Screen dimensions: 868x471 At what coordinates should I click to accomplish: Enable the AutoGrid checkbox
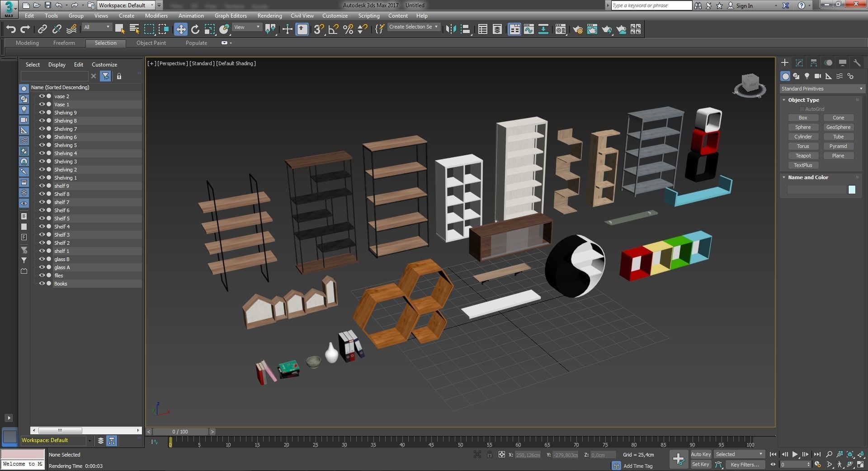tap(802, 109)
